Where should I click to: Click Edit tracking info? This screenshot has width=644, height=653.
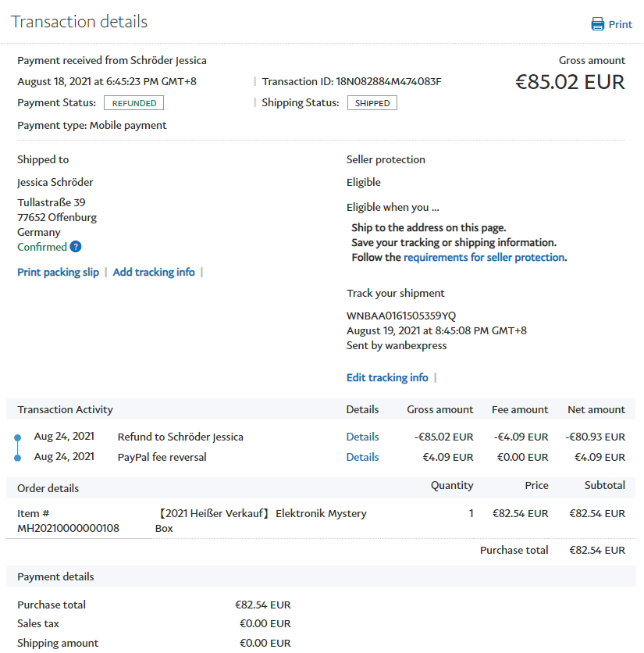point(387,377)
